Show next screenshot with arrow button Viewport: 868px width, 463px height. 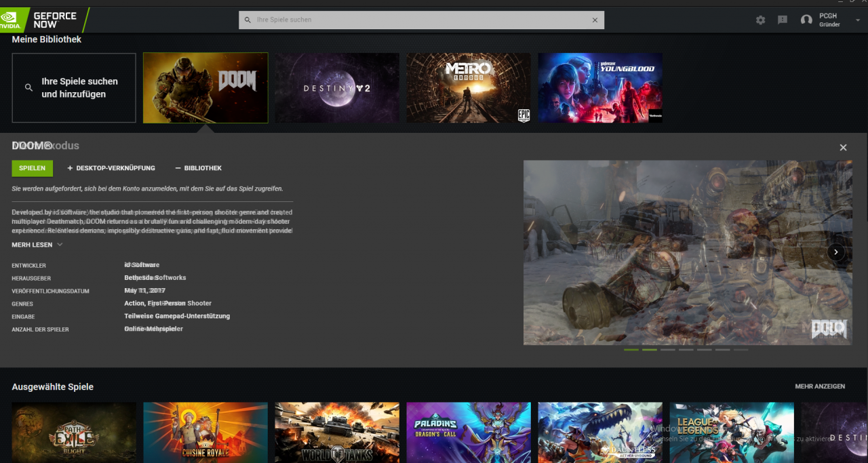836,251
